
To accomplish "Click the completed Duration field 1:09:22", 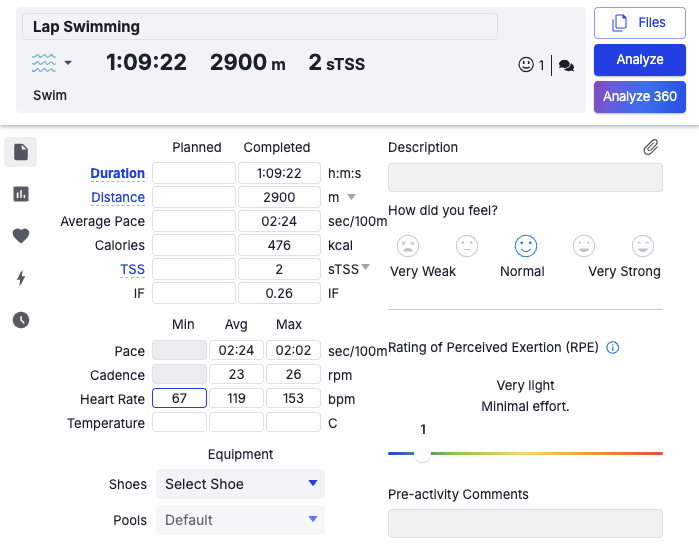I will (x=280, y=173).
